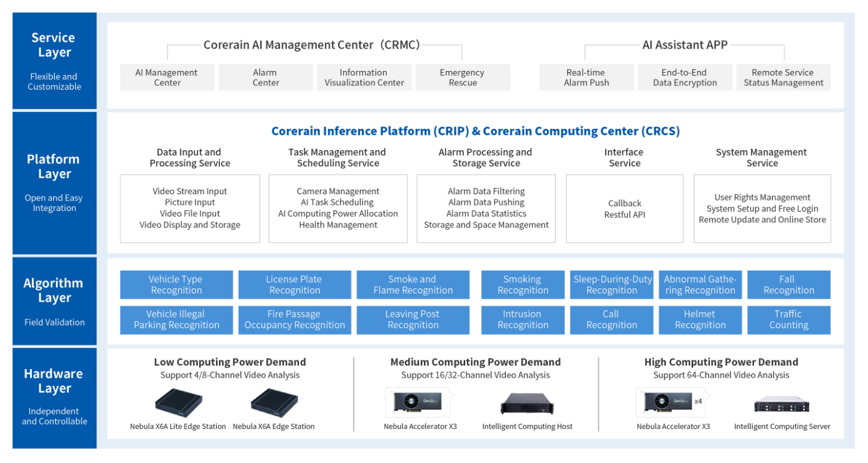
Task: Select Real-time Alarm Push
Action: pos(586,78)
